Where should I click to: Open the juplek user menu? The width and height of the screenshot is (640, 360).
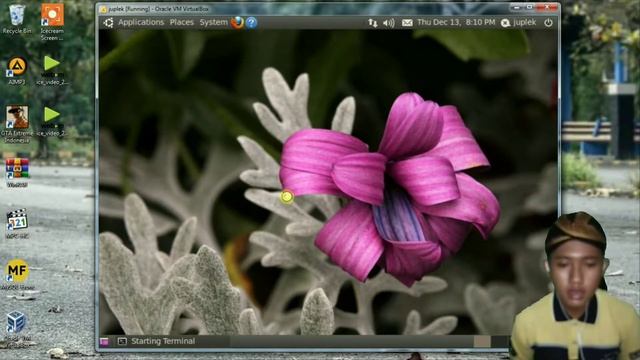click(519, 22)
